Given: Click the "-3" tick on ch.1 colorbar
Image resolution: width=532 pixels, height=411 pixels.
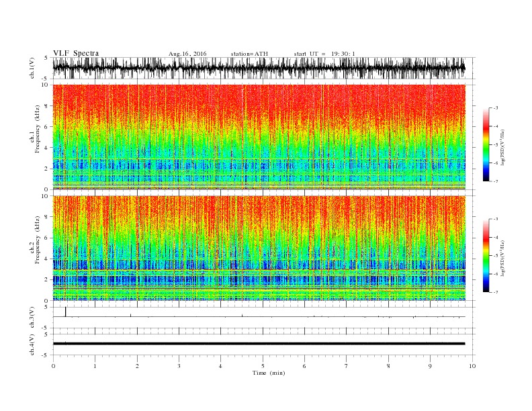Looking at the screenshot, I should point(495,108).
